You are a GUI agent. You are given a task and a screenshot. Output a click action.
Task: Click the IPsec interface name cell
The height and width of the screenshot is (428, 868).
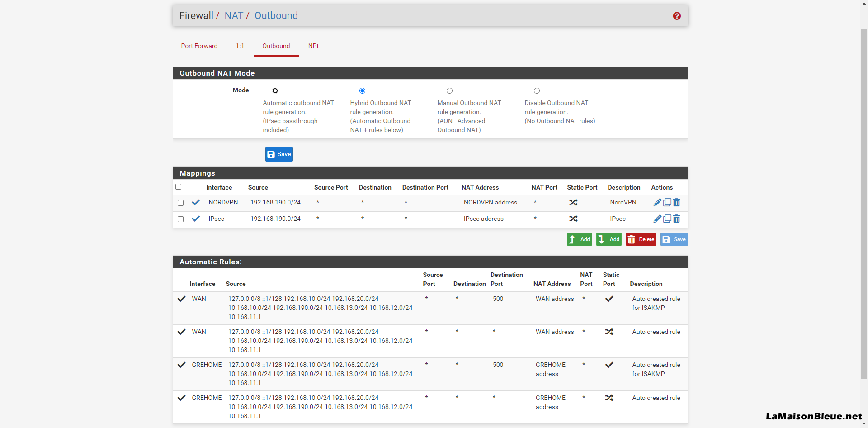click(217, 219)
